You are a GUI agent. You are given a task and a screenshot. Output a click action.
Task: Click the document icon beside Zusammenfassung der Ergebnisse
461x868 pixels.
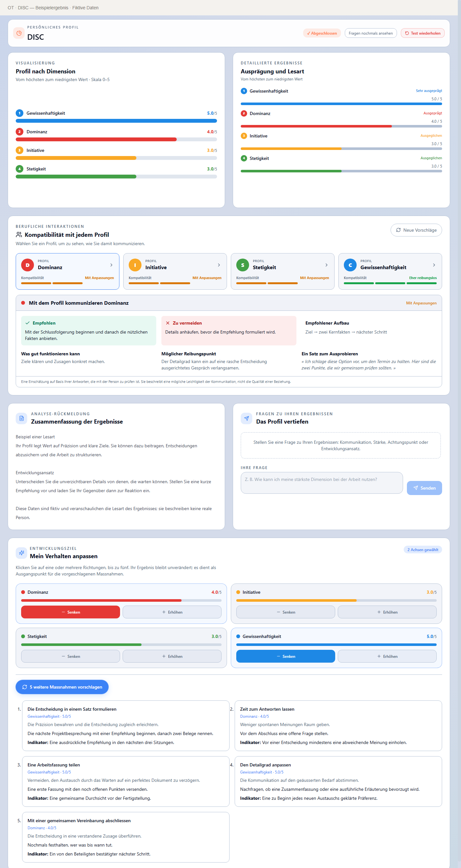tap(21, 418)
